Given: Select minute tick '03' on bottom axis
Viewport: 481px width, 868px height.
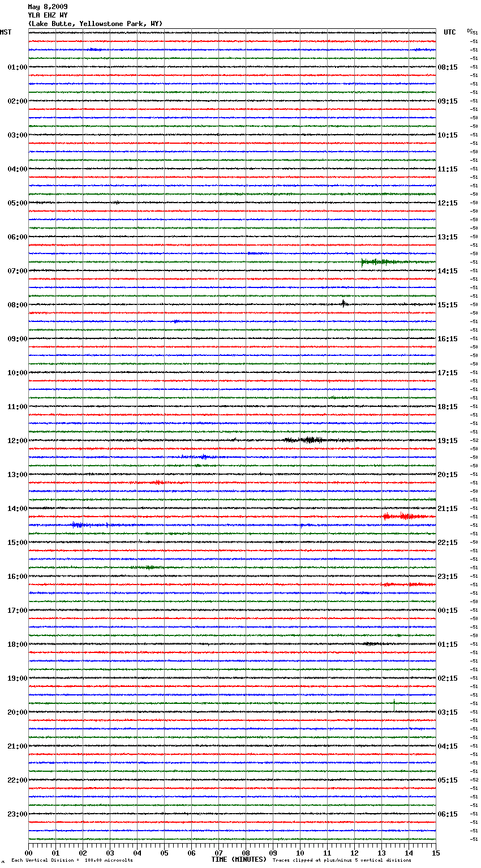Looking at the screenshot, I should (x=110, y=853).
